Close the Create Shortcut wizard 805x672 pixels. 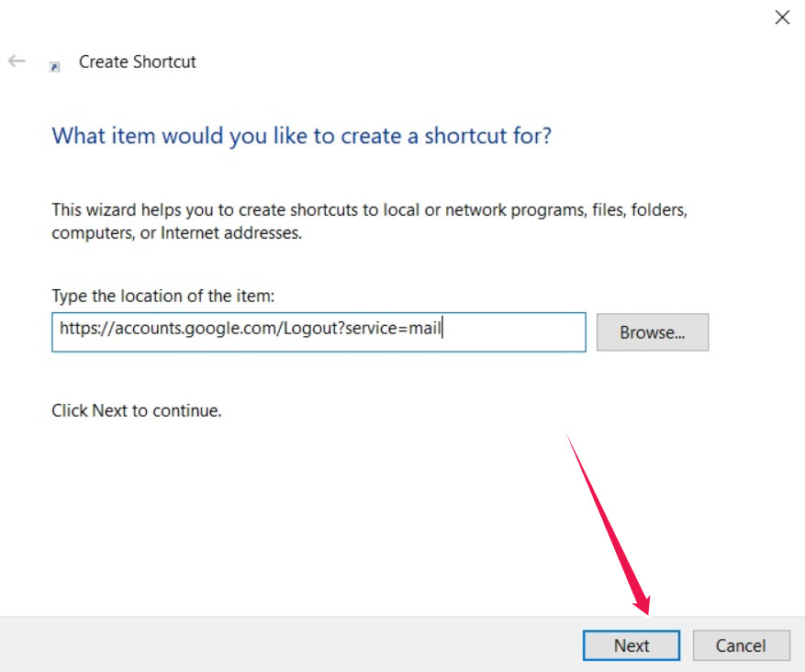(782, 17)
